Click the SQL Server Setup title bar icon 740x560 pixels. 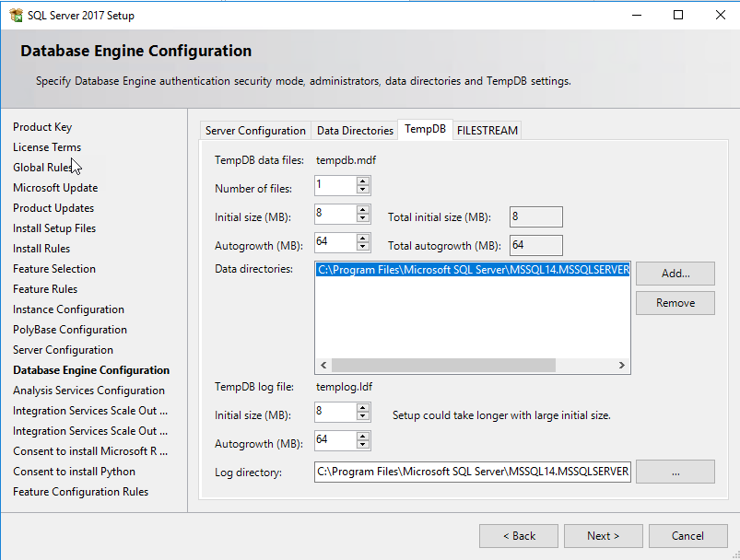[16, 15]
